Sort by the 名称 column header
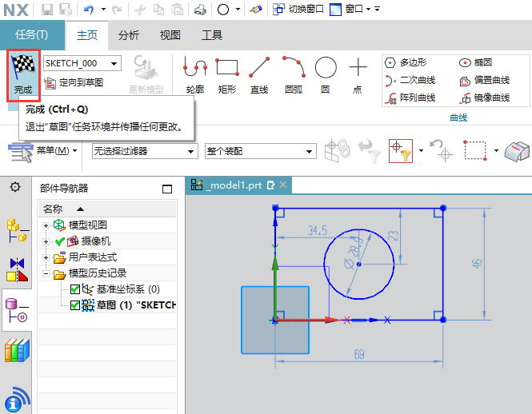 (107, 209)
